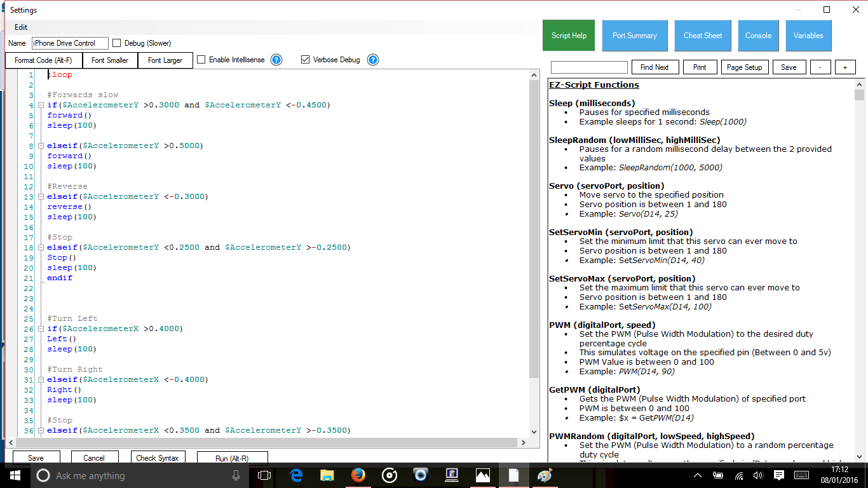Click the help search text box

coord(589,67)
